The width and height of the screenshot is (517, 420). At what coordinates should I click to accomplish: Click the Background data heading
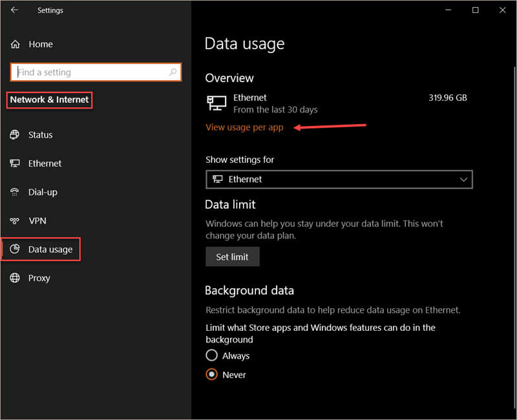[249, 291]
